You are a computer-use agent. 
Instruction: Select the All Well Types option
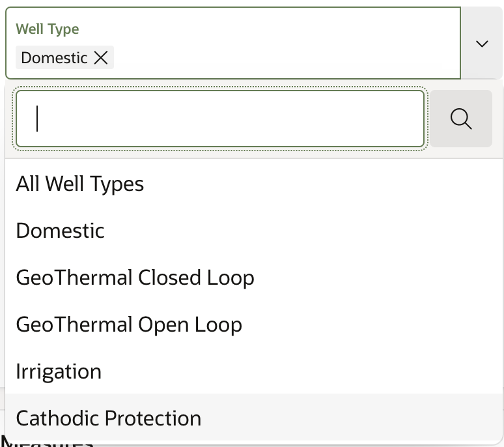click(80, 184)
